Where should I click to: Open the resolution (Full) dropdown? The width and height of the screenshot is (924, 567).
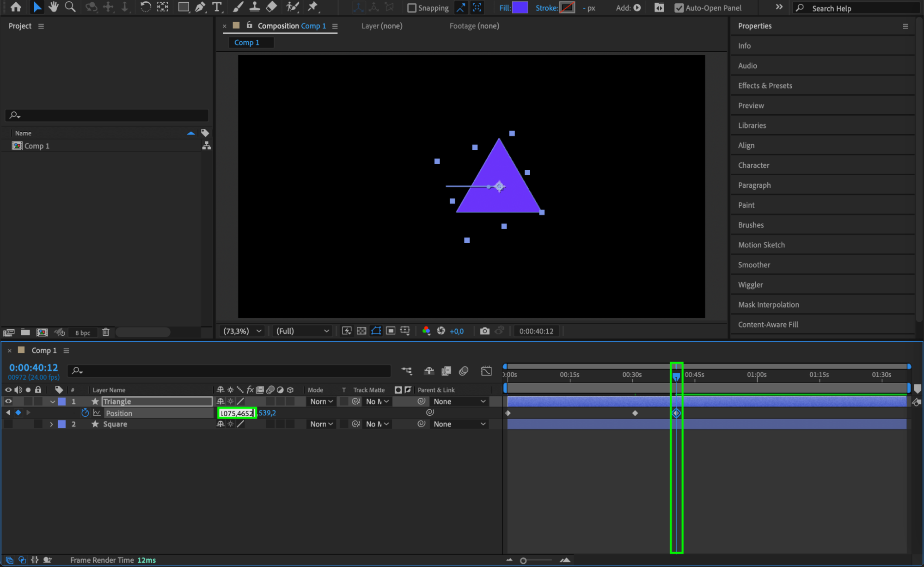pos(302,331)
